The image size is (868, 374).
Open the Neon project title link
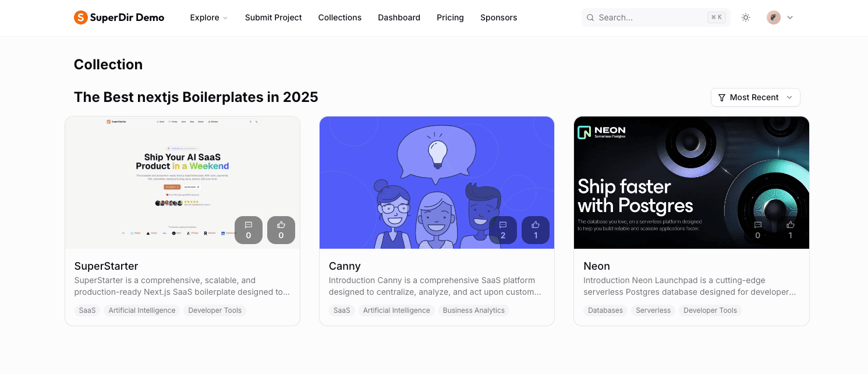[x=597, y=266]
